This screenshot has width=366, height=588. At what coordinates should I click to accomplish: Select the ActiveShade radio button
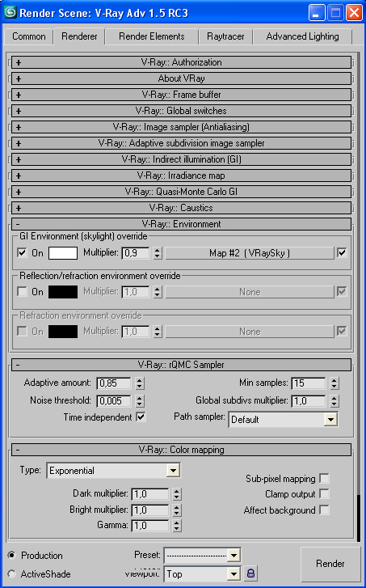tap(12, 573)
